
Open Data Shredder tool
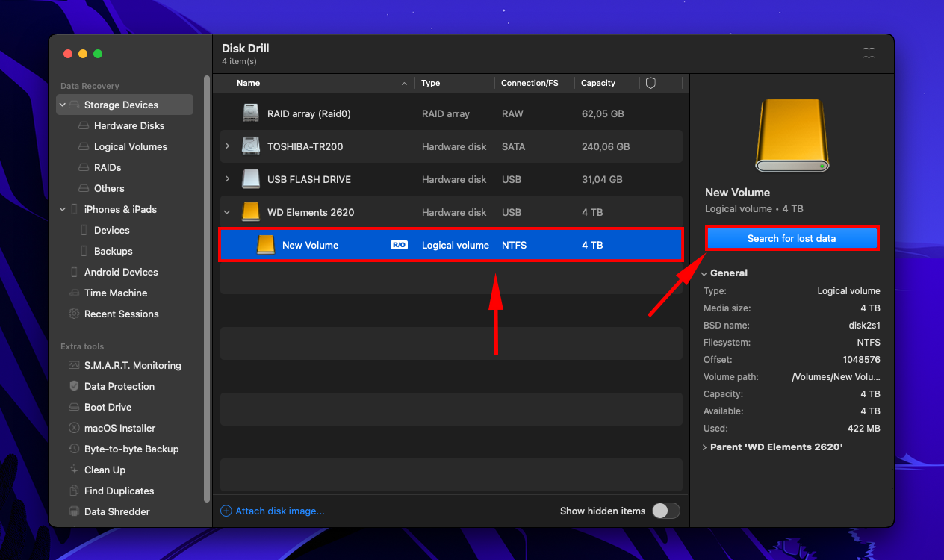click(117, 511)
